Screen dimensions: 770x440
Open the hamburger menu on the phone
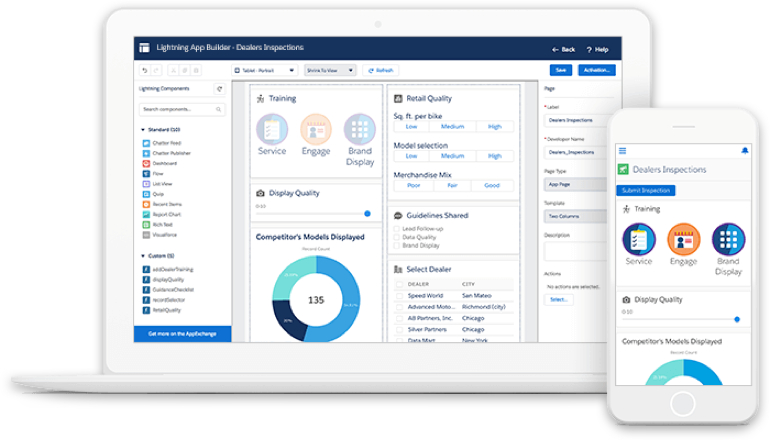(622, 151)
